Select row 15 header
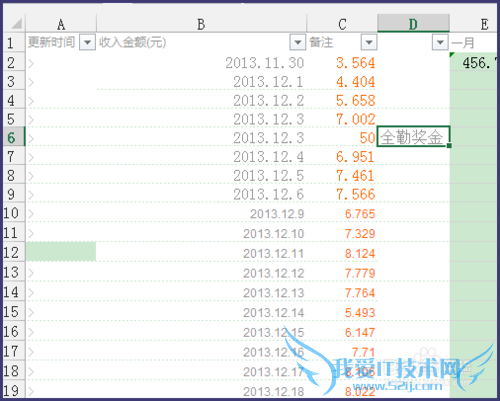This screenshot has height=401, width=500. tap(14, 312)
